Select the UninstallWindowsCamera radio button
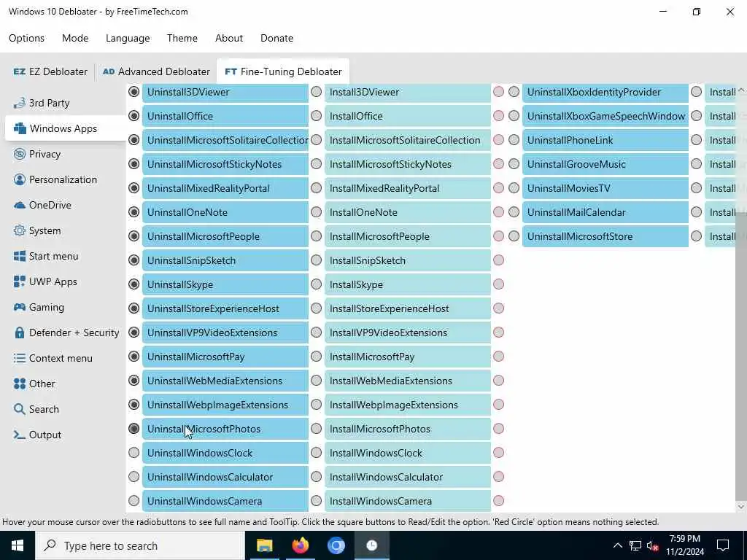The height and width of the screenshot is (560, 747). 134,500
